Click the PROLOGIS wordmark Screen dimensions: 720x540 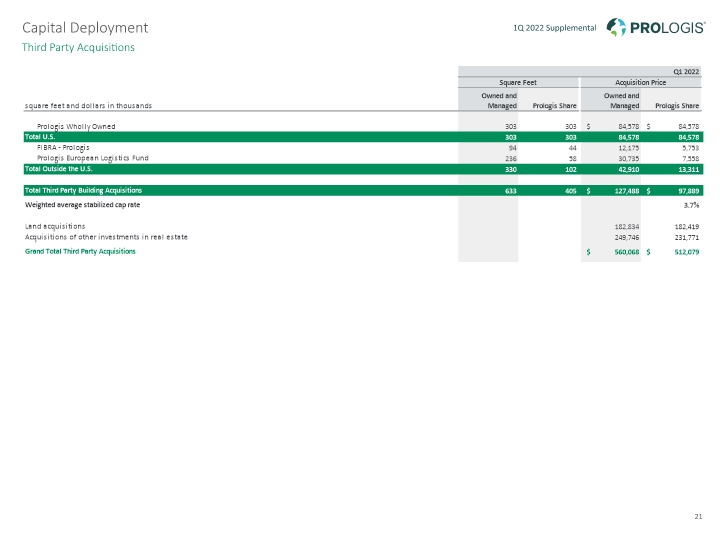(x=667, y=28)
